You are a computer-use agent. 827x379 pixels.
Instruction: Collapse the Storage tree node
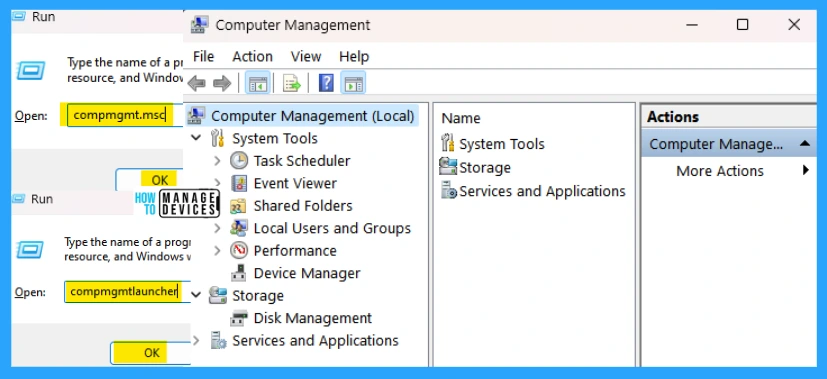pos(196,295)
